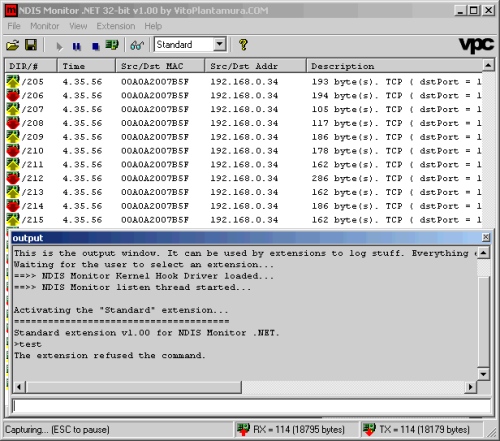The image size is (500, 441).
Task: Open the Extension menu
Action: [116, 26]
